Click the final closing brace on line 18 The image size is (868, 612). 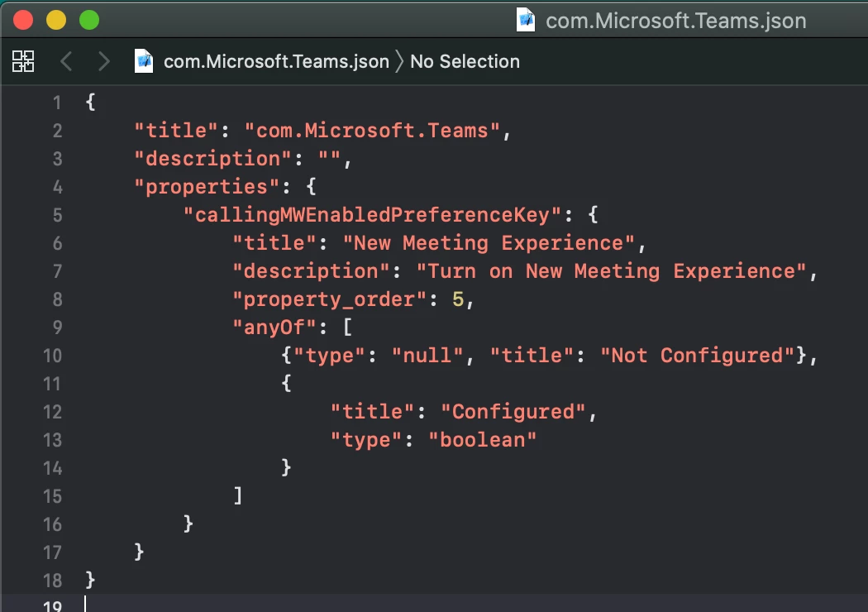click(90, 580)
